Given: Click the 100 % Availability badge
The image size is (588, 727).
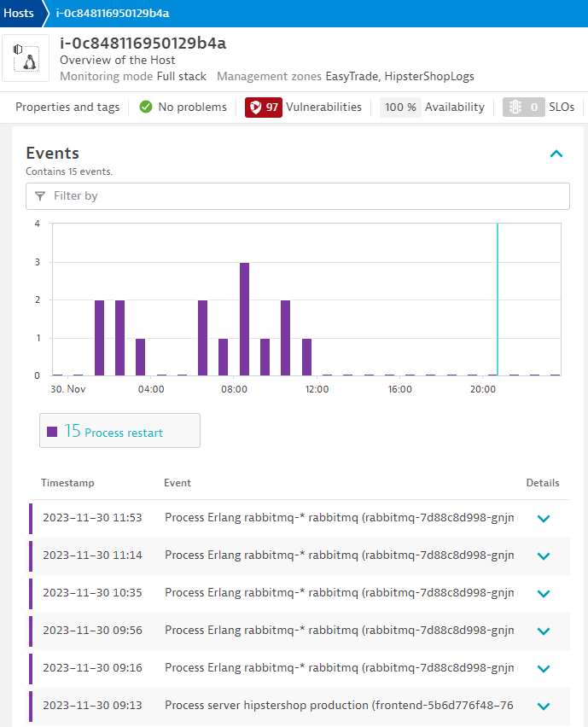Looking at the screenshot, I should point(400,108).
